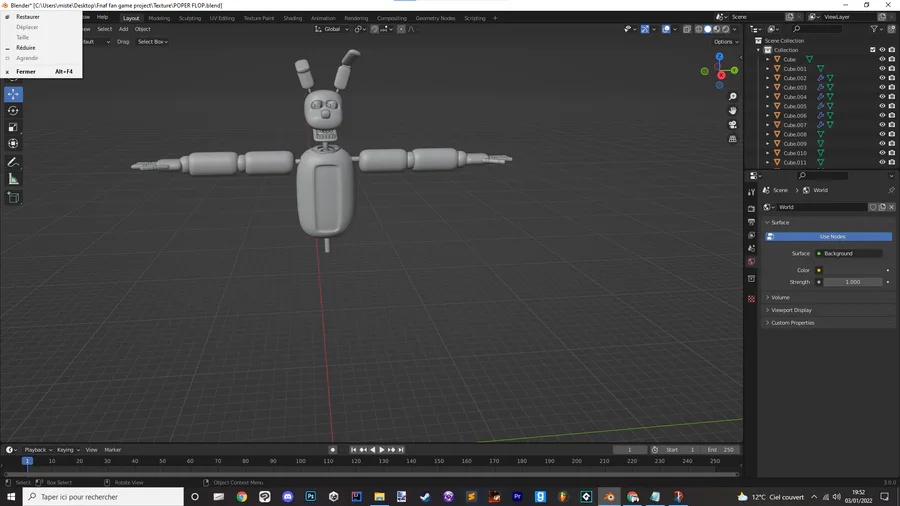
Task: Open the Texture properties tab
Action: coord(751,299)
